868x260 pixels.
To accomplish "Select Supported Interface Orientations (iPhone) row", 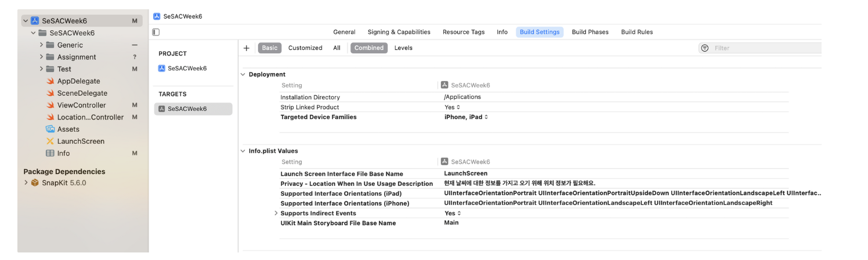I will click(534, 204).
